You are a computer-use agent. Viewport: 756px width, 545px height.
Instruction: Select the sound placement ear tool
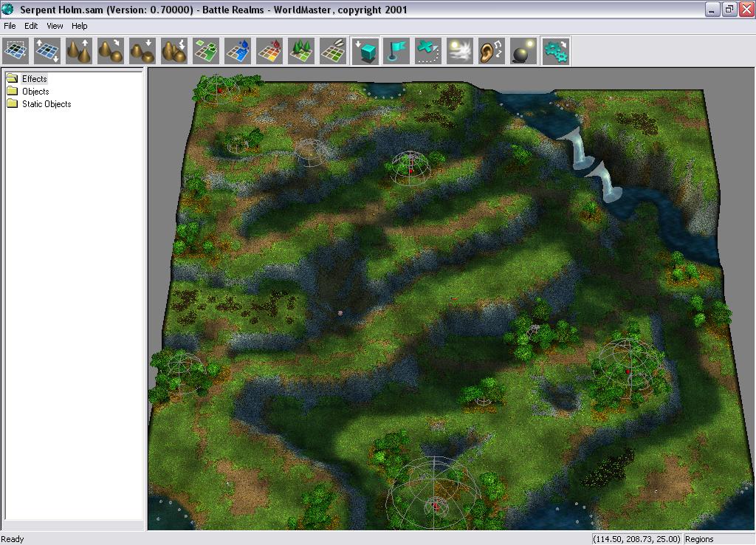tap(491, 50)
